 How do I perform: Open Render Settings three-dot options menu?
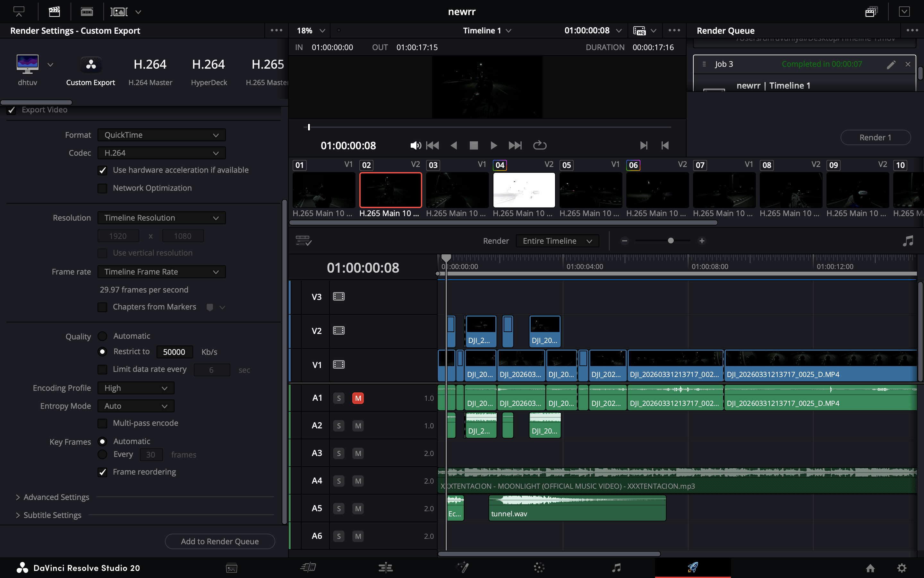276,30
